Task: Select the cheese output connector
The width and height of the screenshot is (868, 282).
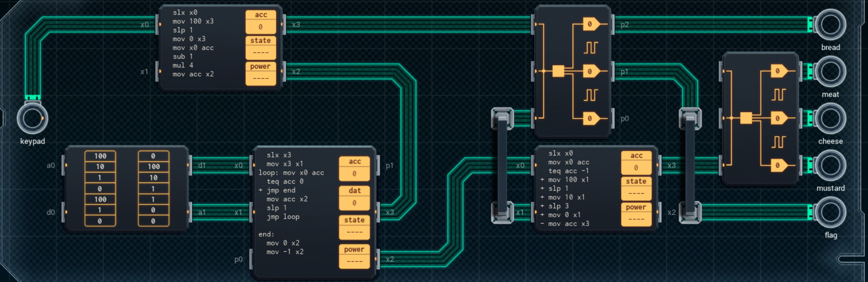Action: coord(830,119)
